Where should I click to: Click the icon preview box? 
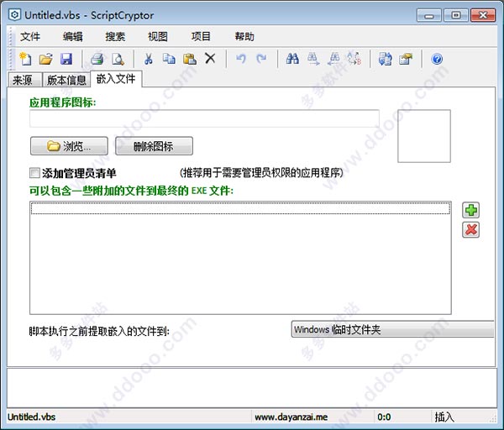coord(424,136)
